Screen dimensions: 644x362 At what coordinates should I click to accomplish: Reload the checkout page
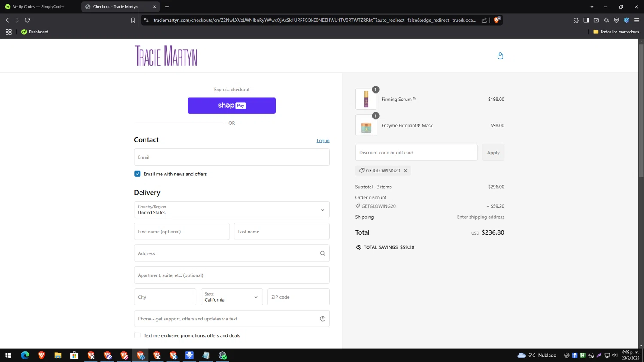pyautogui.click(x=27, y=20)
